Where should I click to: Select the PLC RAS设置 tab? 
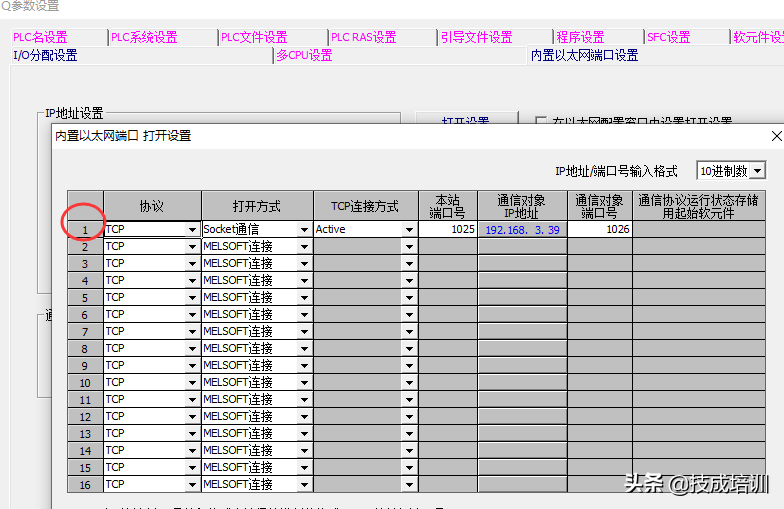363,37
